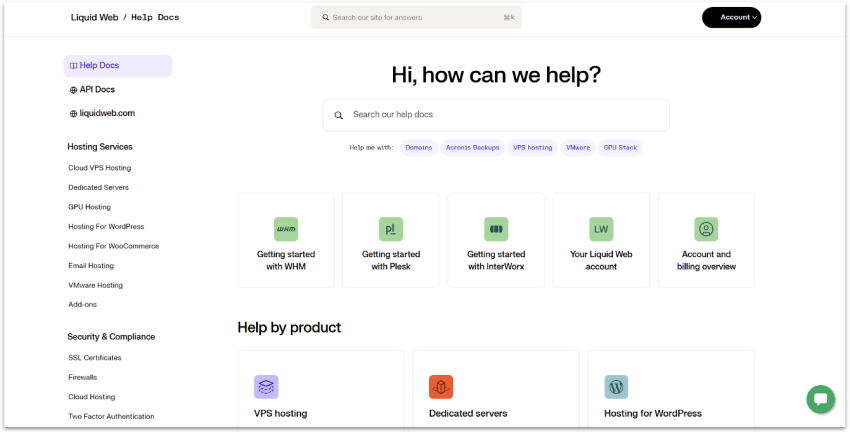Click in the Search our help docs field

pyautogui.click(x=496, y=115)
